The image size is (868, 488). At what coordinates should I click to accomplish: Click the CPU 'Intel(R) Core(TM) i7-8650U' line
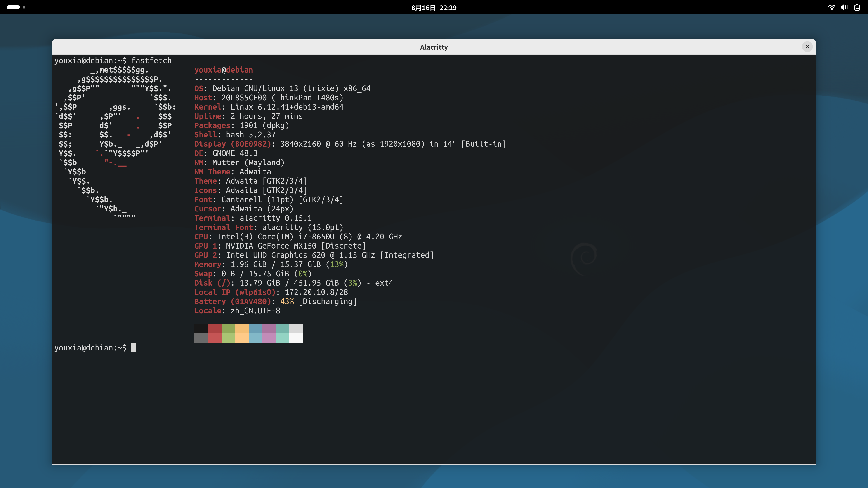pyautogui.click(x=298, y=236)
